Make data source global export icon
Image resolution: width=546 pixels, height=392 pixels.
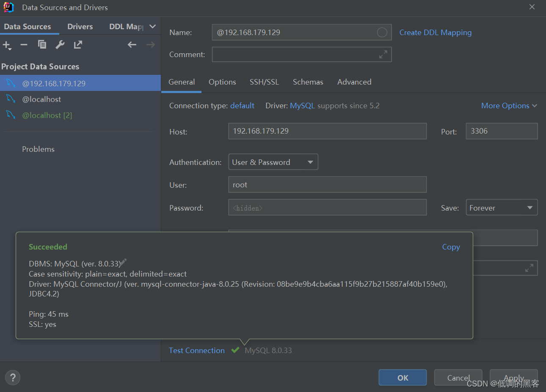78,44
